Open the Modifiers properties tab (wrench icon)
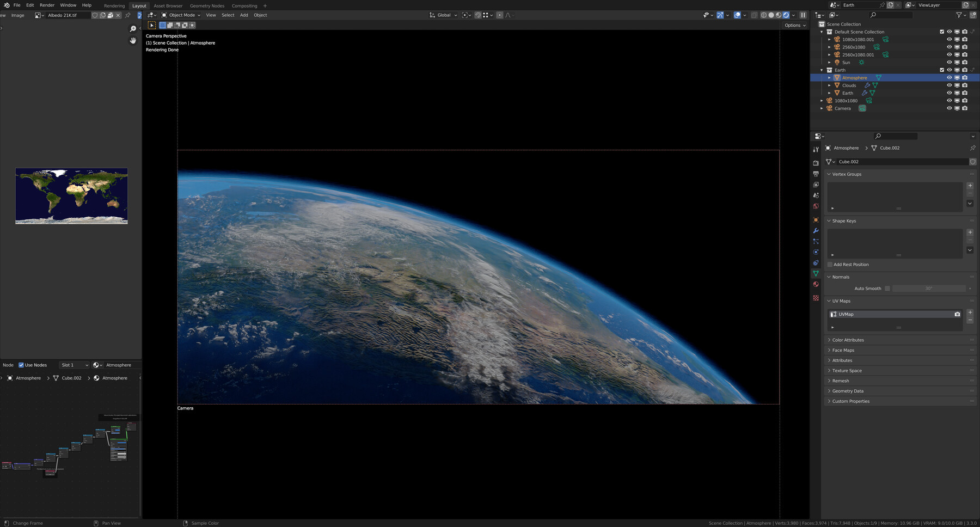Image resolution: width=980 pixels, height=527 pixels. pyautogui.click(x=816, y=231)
